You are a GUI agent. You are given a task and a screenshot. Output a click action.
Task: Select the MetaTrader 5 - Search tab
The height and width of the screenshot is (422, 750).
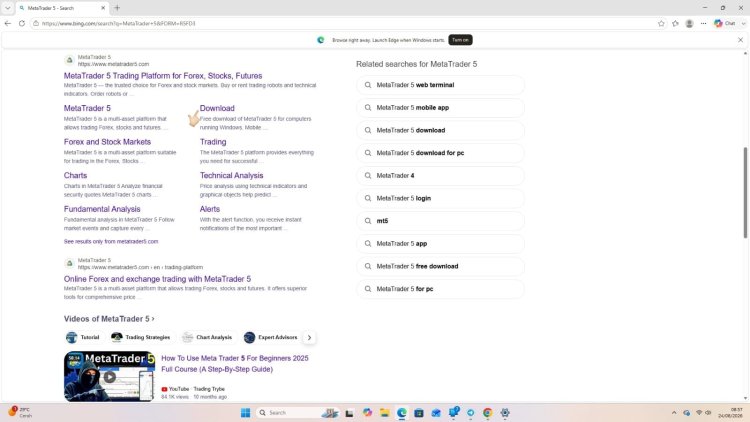(62, 8)
